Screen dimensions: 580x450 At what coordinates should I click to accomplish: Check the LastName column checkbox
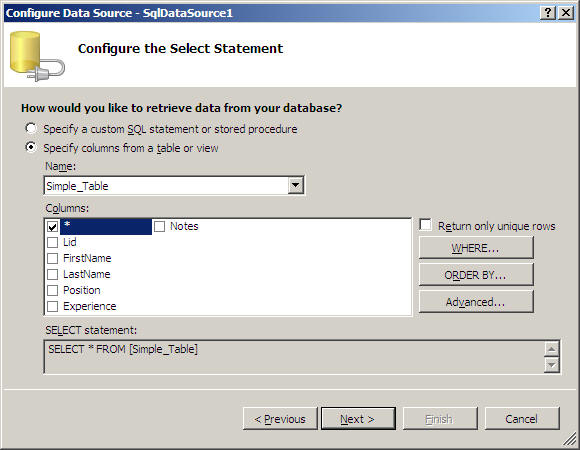[53, 274]
